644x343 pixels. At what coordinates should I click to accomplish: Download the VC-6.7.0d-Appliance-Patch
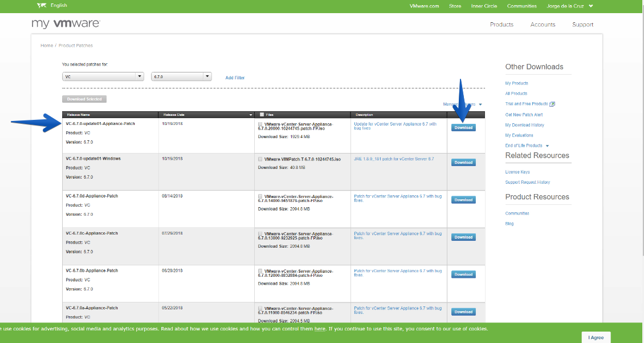pos(463,200)
